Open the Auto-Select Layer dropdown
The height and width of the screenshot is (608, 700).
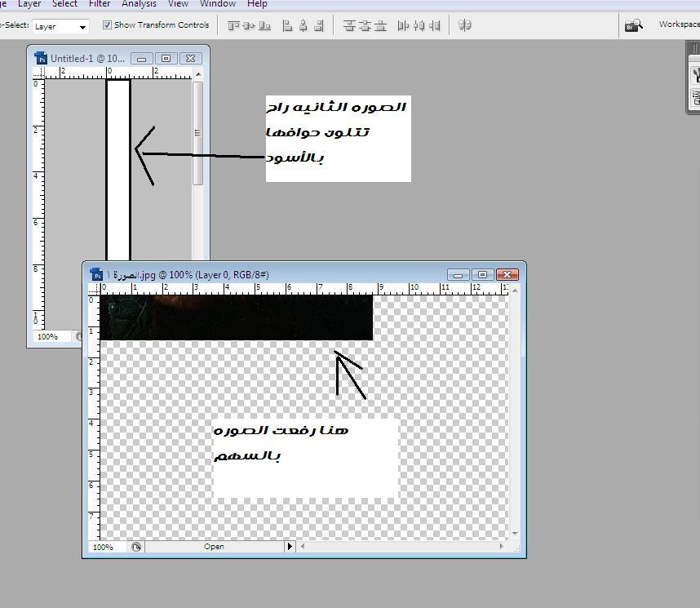60,26
